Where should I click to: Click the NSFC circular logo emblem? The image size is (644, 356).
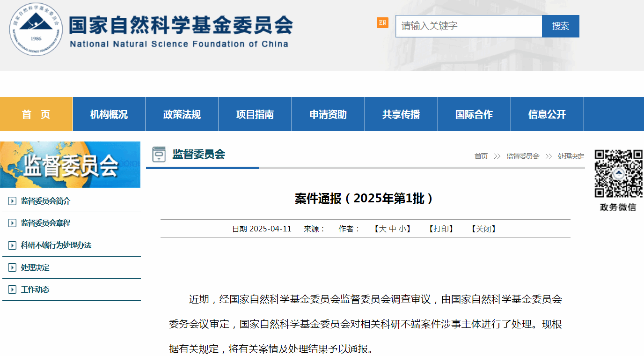point(36,29)
